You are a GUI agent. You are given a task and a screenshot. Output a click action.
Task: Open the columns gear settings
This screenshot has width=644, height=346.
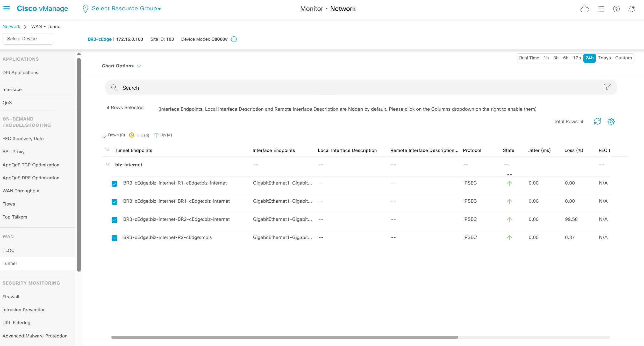tap(611, 122)
